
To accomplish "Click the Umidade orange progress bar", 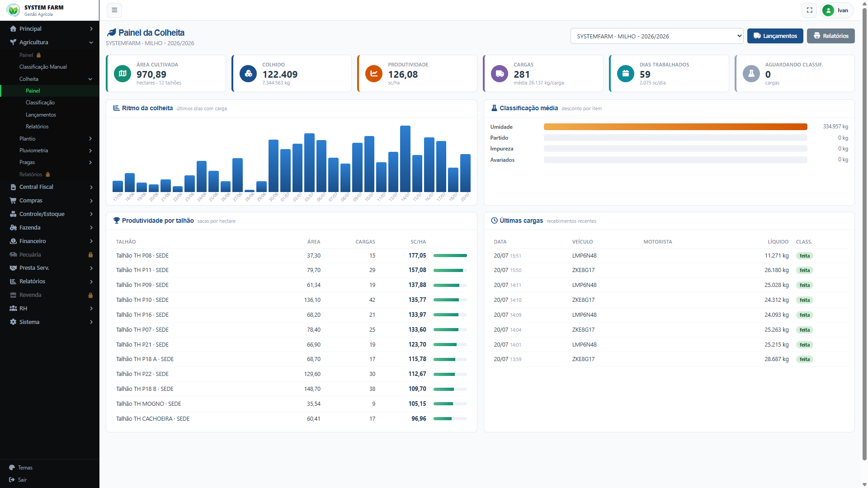I will coord(675,127).
